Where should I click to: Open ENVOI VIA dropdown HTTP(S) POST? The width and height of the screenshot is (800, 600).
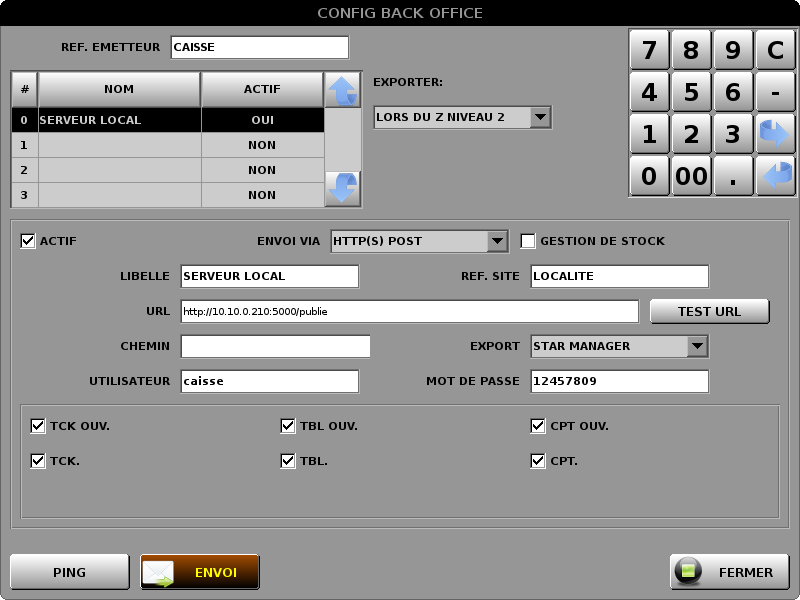[419, 241]
